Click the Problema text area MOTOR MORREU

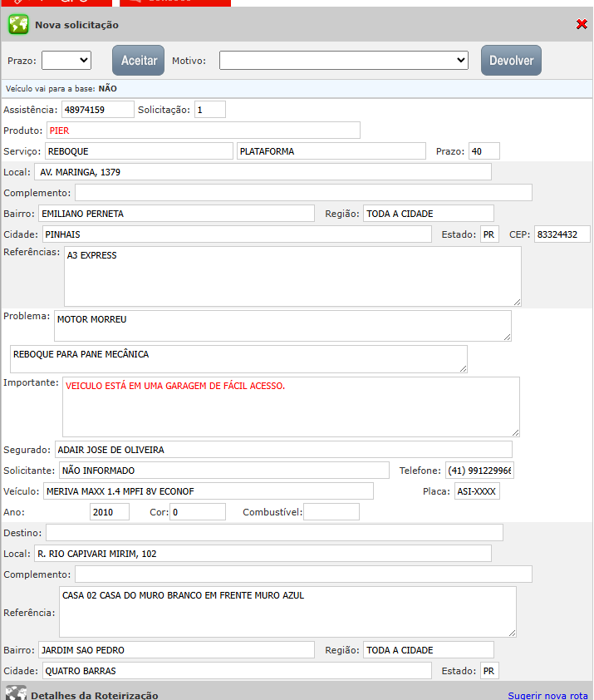(282, 325)
